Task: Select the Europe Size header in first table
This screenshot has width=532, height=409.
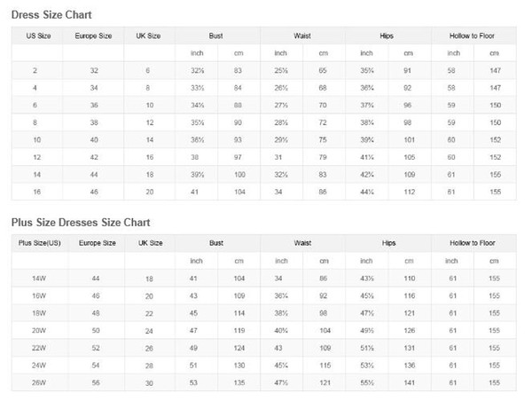Action: (93, 36)
